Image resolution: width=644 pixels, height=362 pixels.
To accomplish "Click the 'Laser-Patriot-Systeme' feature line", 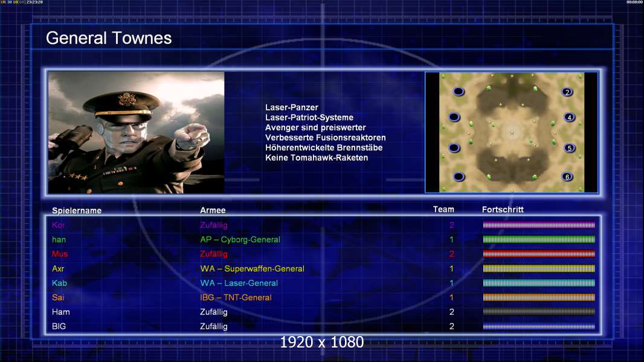I will click(x=309, y=118).
